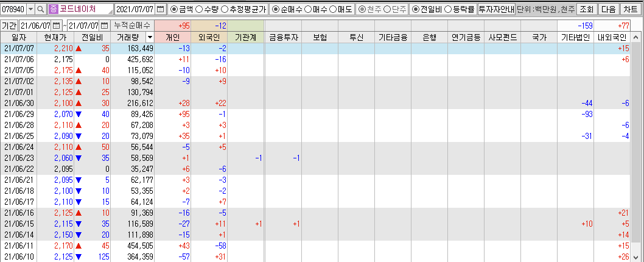Click the cumulative +77 내외국인 total
644x262 pixels.
[x=622, y=26]
